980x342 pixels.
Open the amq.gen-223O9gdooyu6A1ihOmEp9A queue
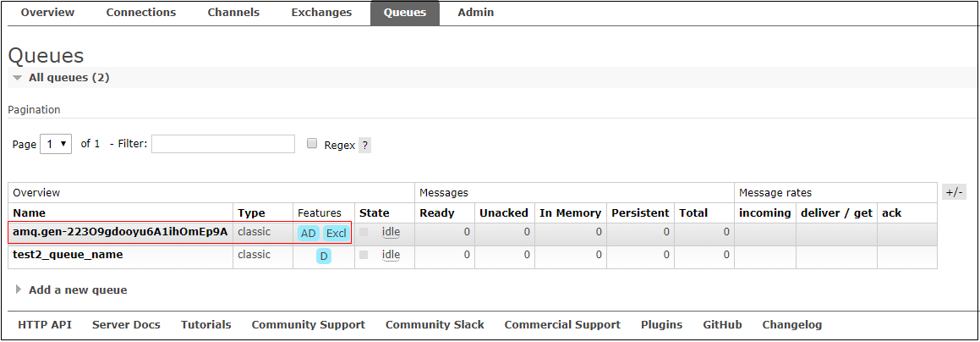(120, 232)
